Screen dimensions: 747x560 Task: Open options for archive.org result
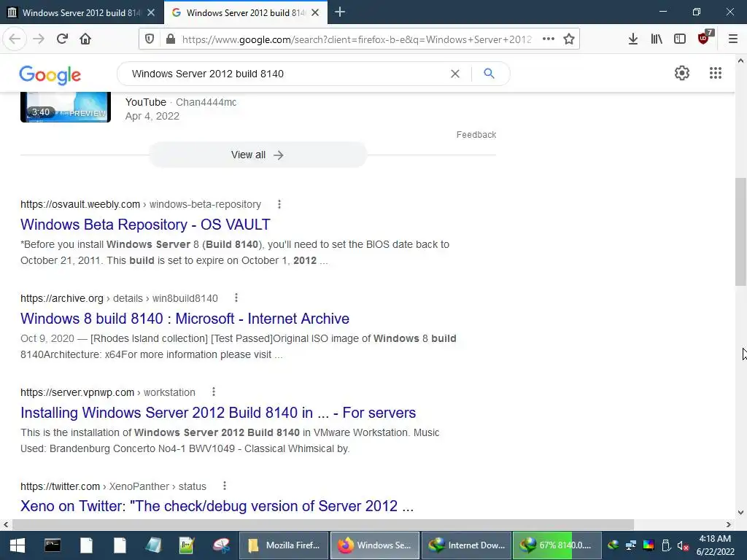pos(236,298)
